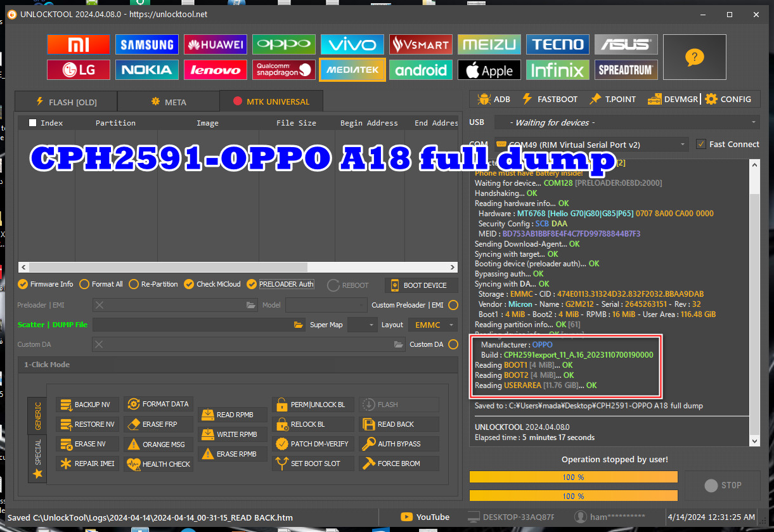Select the Vsmart brand logo
The width and height of the screenshot is (774, 532).
pos(421,44)
